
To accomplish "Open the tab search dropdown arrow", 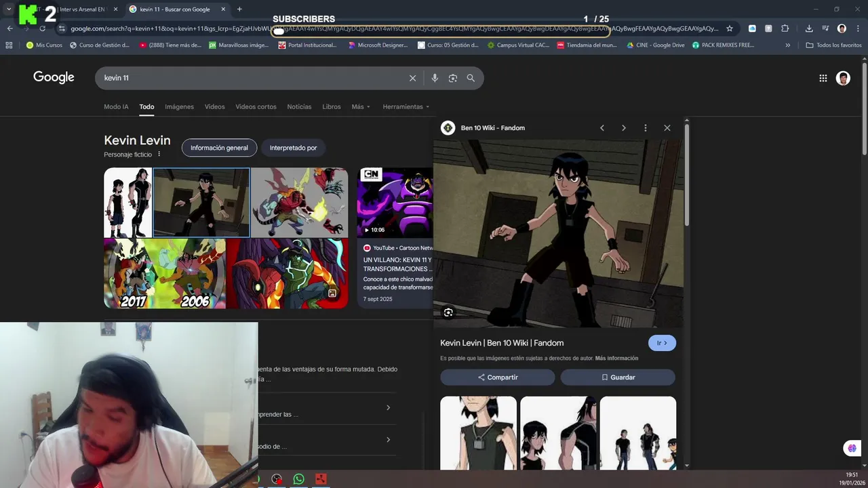I will 9,9.
